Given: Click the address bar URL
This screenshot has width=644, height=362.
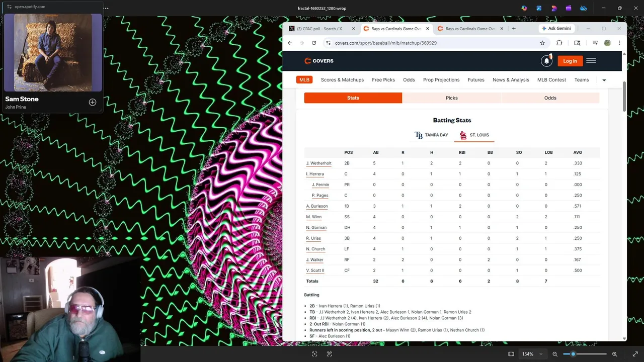Looking at the screenshot, I should (386, 43).
